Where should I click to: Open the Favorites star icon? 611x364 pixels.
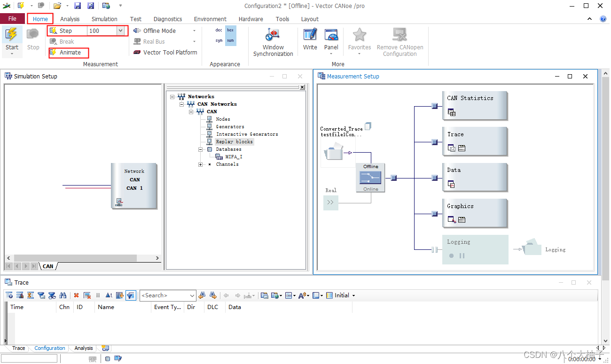(x=360, y=35)
